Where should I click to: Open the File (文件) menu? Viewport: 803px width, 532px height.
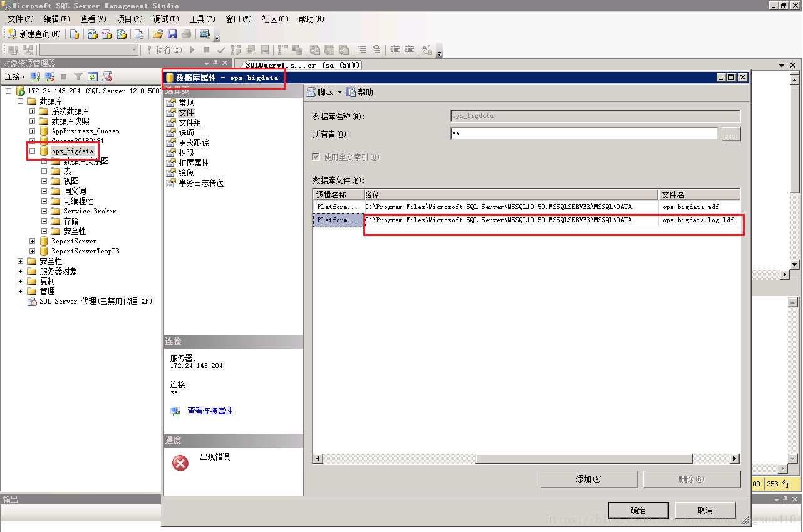[x=20, y=19]
